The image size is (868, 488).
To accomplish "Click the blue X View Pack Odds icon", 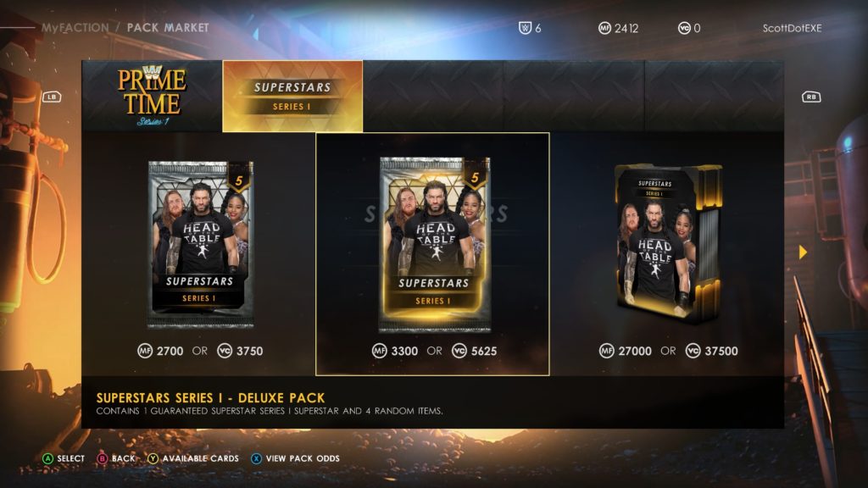I will click(256, 458).
